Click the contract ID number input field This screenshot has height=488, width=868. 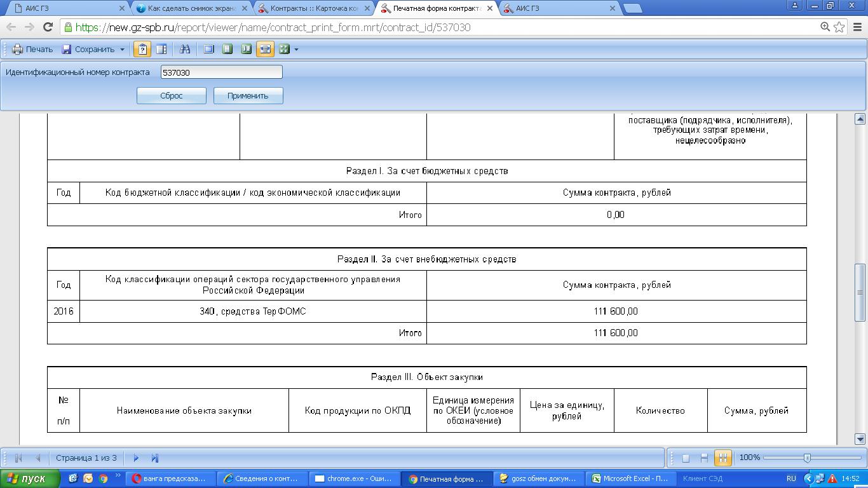point(222,72)
